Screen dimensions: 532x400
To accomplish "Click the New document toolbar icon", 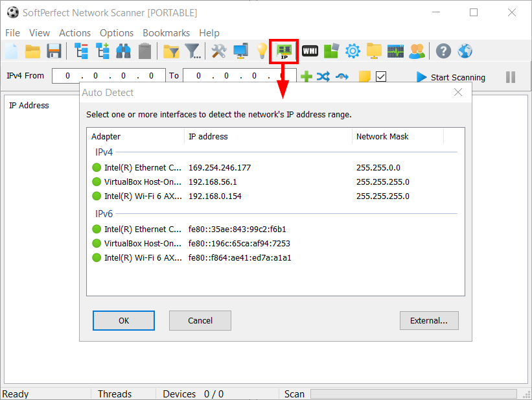I will pos(12,51).
